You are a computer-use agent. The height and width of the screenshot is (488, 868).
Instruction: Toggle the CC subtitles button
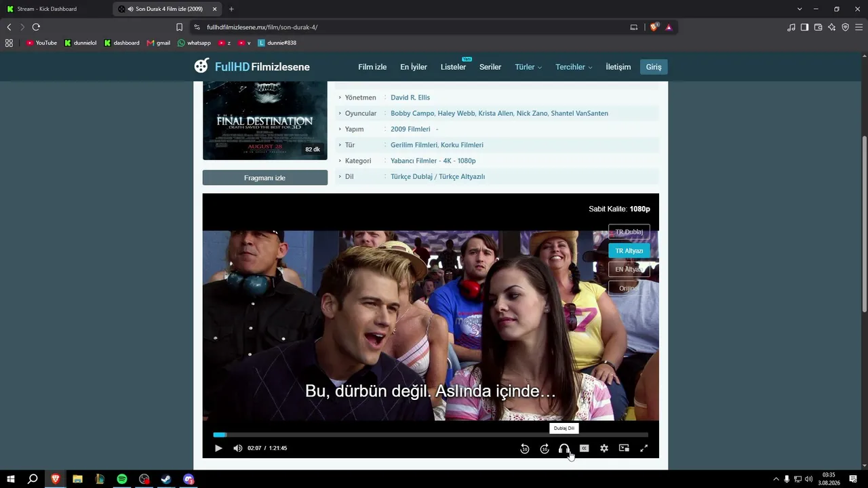pos(584,448)
